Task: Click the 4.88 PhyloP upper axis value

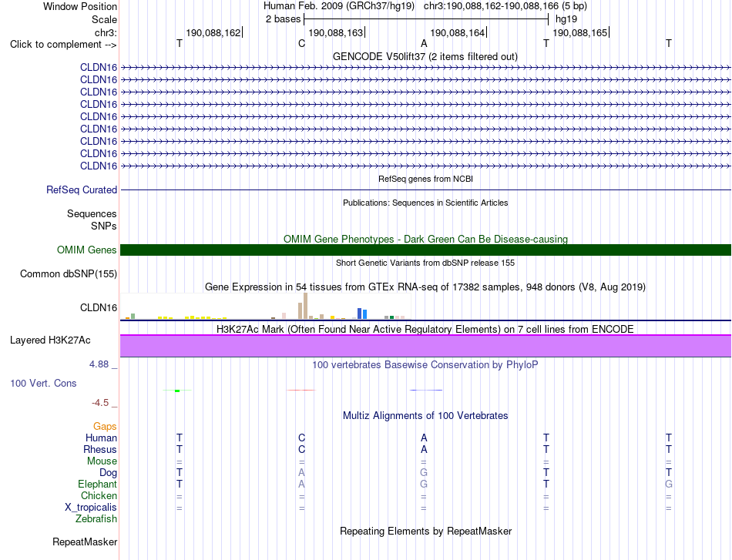Action: tap(99, 364)
